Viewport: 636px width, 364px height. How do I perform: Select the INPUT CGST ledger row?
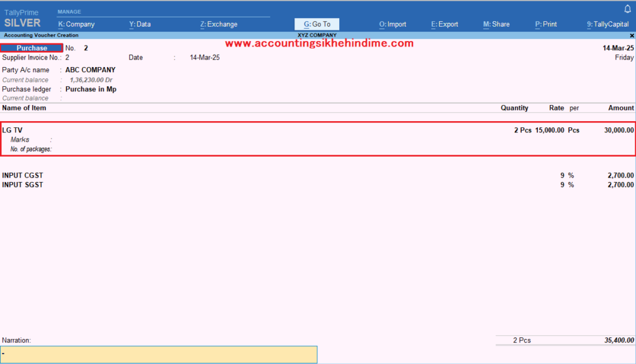point(318,175)
